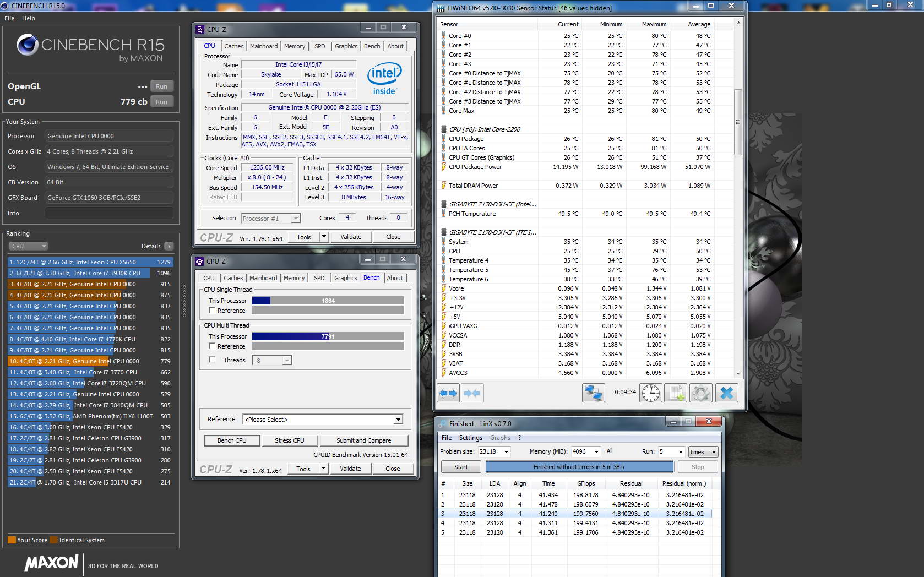Click the Info input field in Cinebench
924x577 pixels.
(x=109, y=213)
